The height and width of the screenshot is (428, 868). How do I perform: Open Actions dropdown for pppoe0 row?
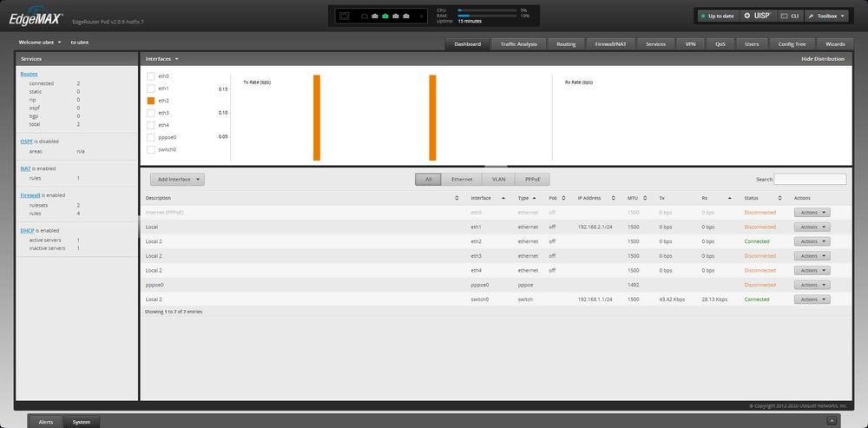pos(812,285)
